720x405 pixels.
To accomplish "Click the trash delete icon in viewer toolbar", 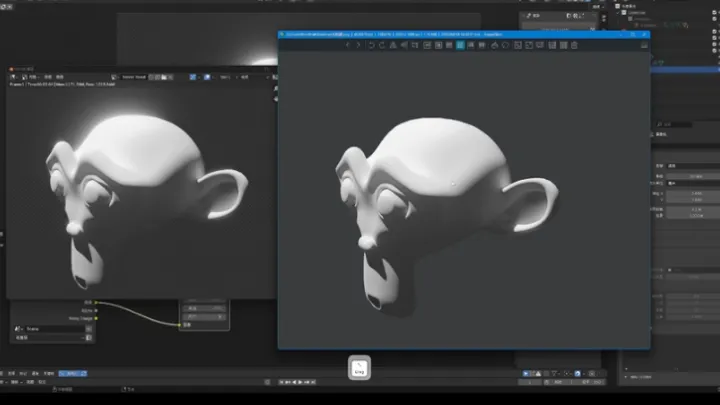I will point(574,45).
